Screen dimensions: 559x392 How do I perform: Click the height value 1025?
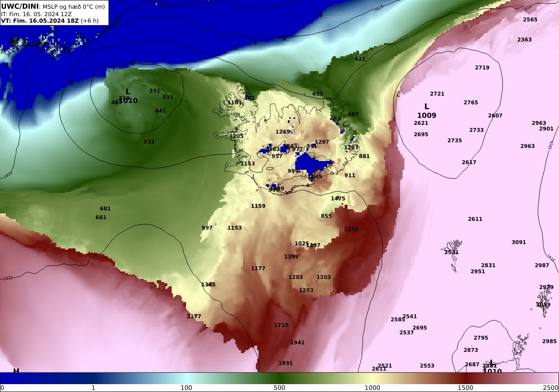[x=302, y=244]
